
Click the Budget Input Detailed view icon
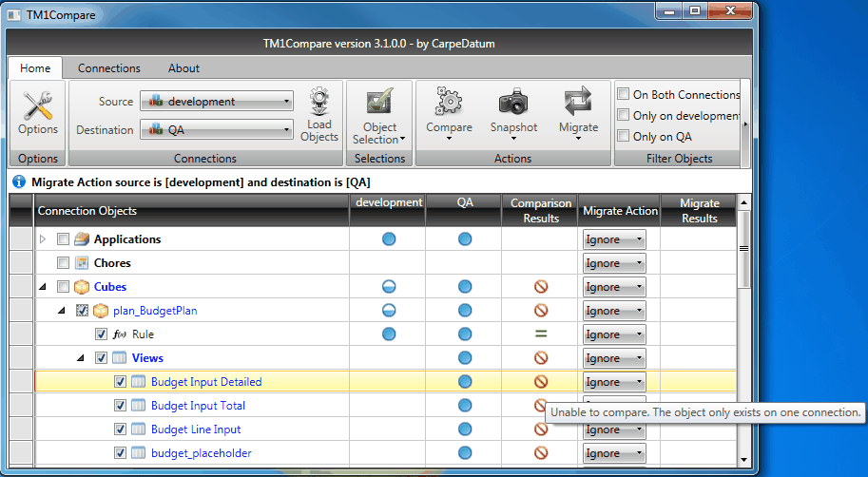pos(139,382)
